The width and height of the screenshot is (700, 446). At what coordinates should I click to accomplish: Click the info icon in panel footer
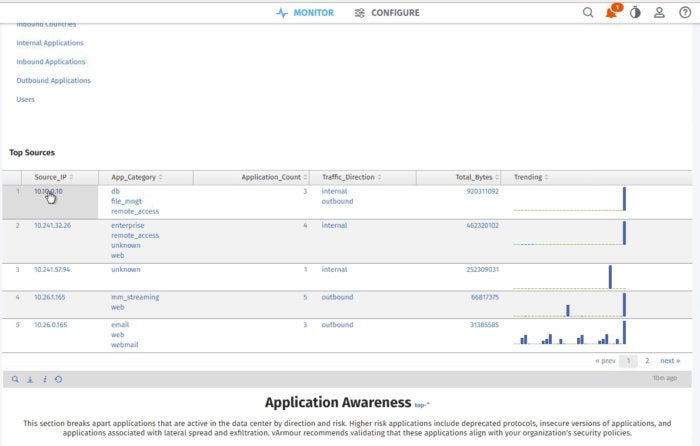[x=45, y=379]
